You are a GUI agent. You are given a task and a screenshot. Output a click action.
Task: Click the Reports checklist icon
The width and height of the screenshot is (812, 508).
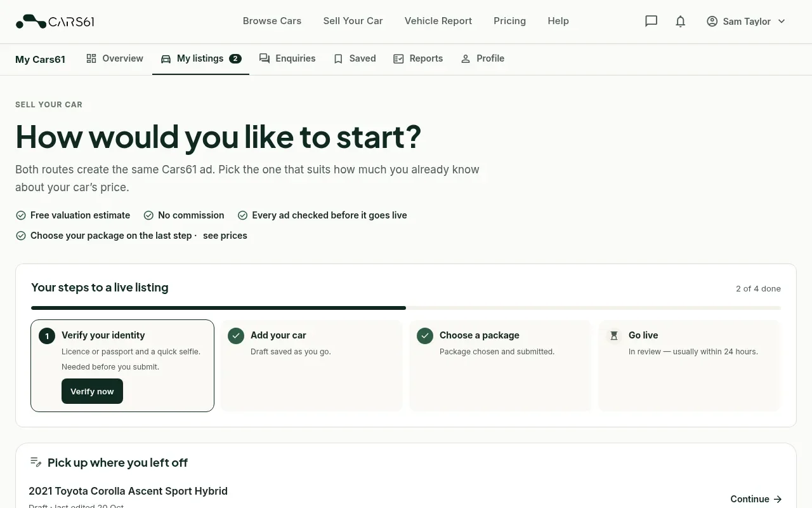click(x=398, y=59)
